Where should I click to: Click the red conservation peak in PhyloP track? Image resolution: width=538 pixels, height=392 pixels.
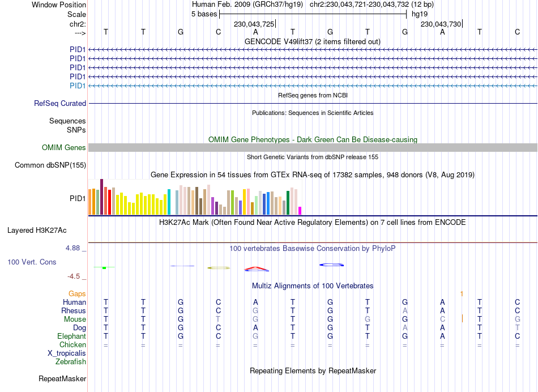tap(257, 269)
